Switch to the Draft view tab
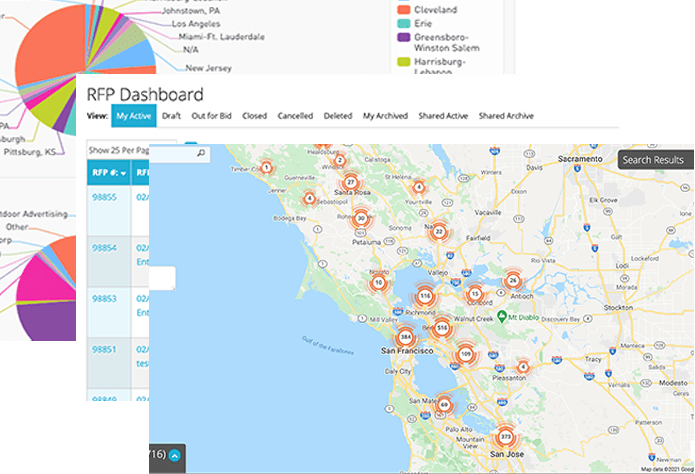 171,116
